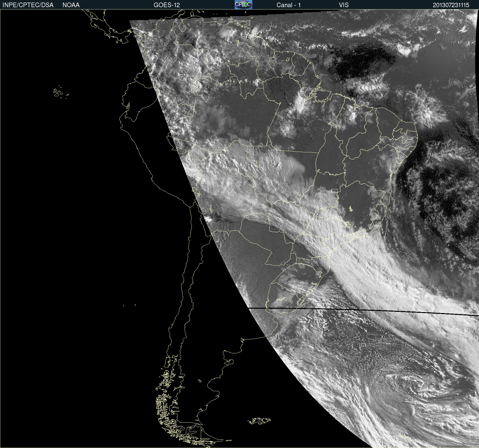Click the VIS channel label

[344, 5]
